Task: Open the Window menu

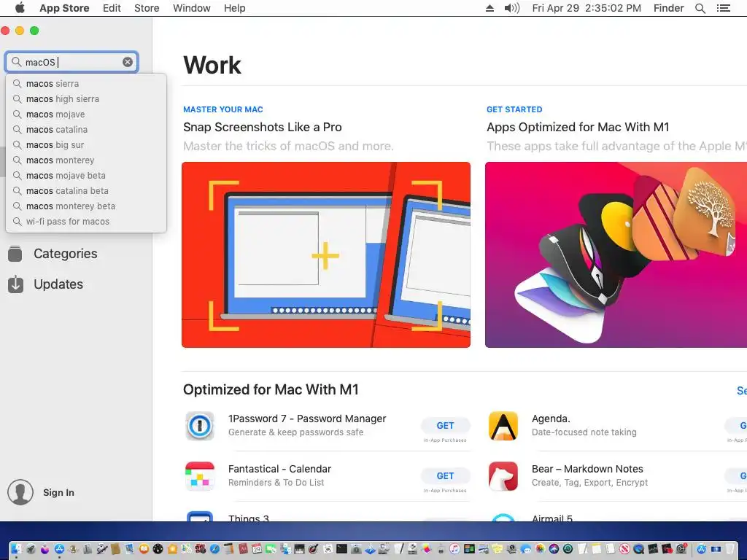Action: coord(192,8)
